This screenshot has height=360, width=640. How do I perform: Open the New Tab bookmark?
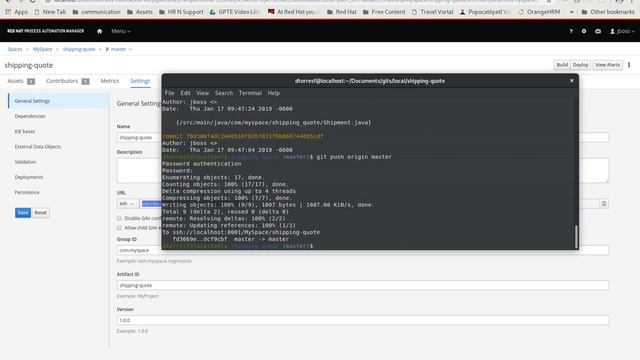(x=50, y=12)
